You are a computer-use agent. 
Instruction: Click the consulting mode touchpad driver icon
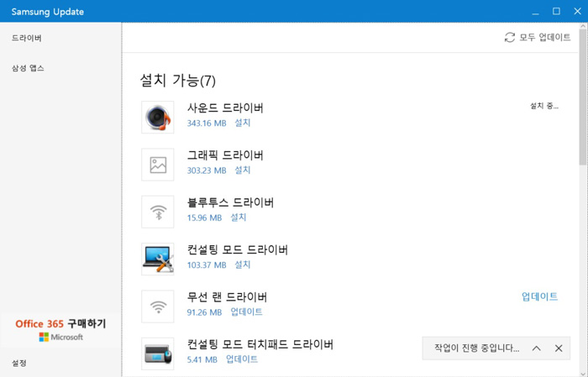(x=158, y=353)
